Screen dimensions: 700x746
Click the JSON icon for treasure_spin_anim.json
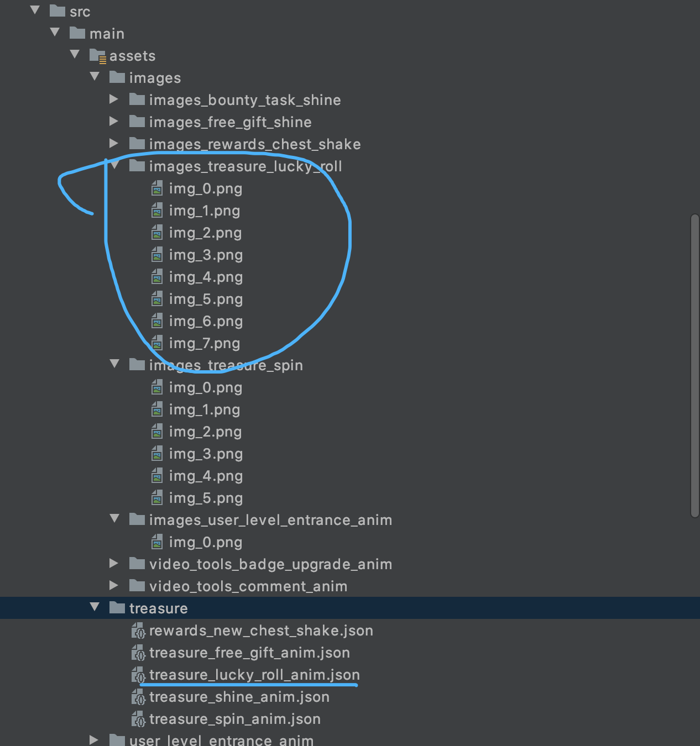pyautogui.click(x=139, y=719)
